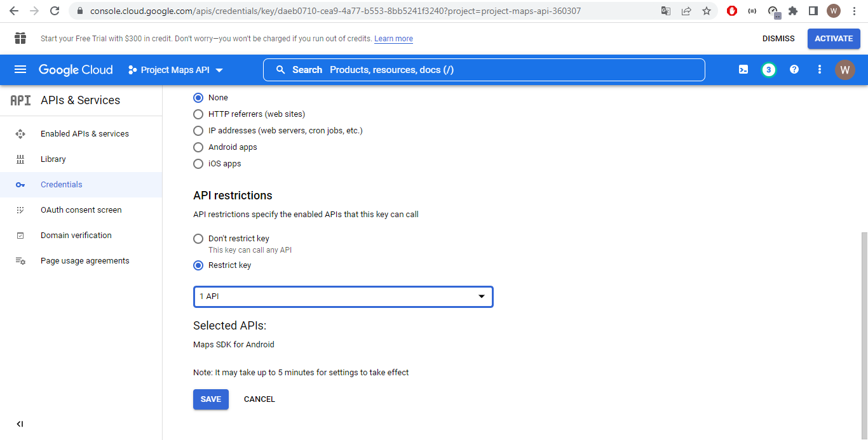Select IP addresses restriction
The image size is (868, 440).
point(198,131)
